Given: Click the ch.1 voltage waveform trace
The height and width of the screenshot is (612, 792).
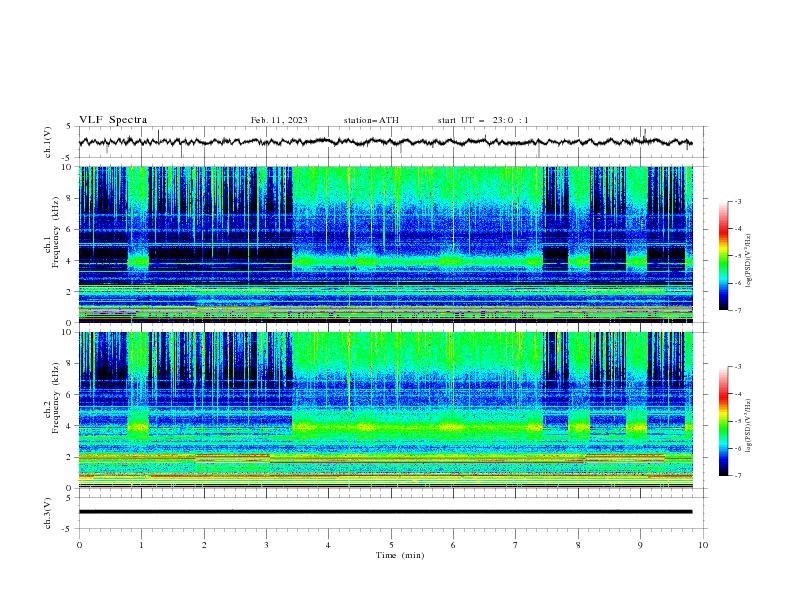Looking at the screenshot, I should (x=385, y=142).
